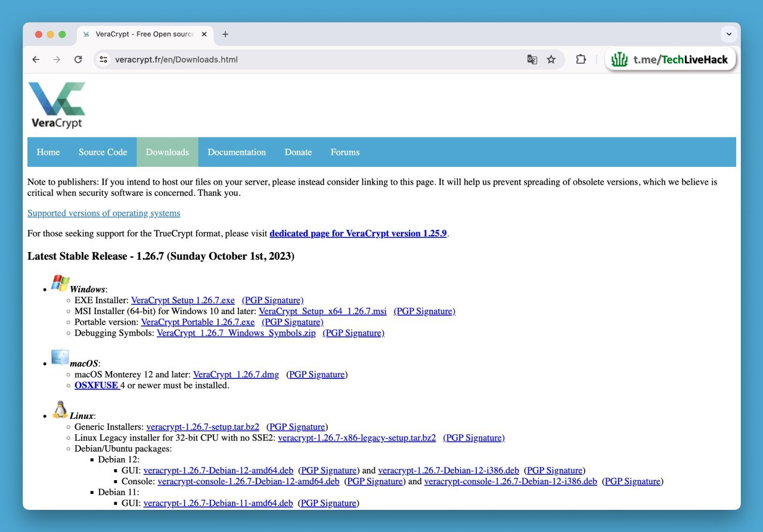Viewport: 763px width, 532px height.
Task: Open PGP Signature for MSI Installer
Action: point(424,311)
